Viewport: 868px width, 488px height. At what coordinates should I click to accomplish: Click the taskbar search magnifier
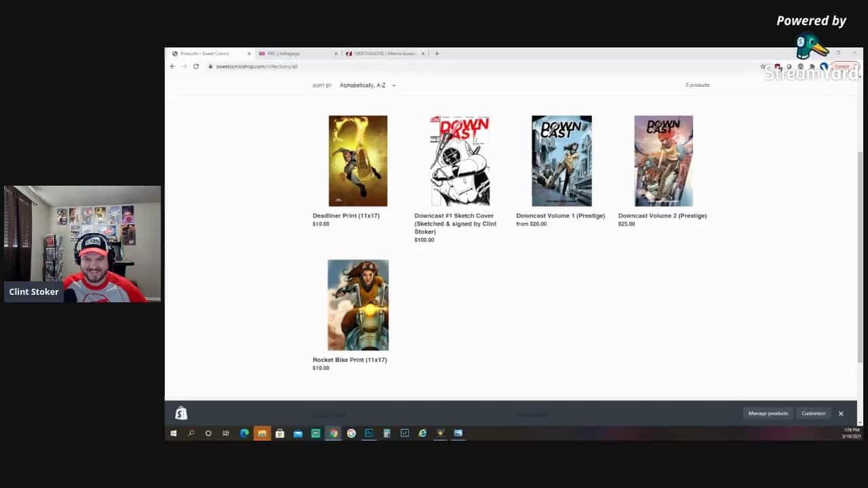coord(191,433)
